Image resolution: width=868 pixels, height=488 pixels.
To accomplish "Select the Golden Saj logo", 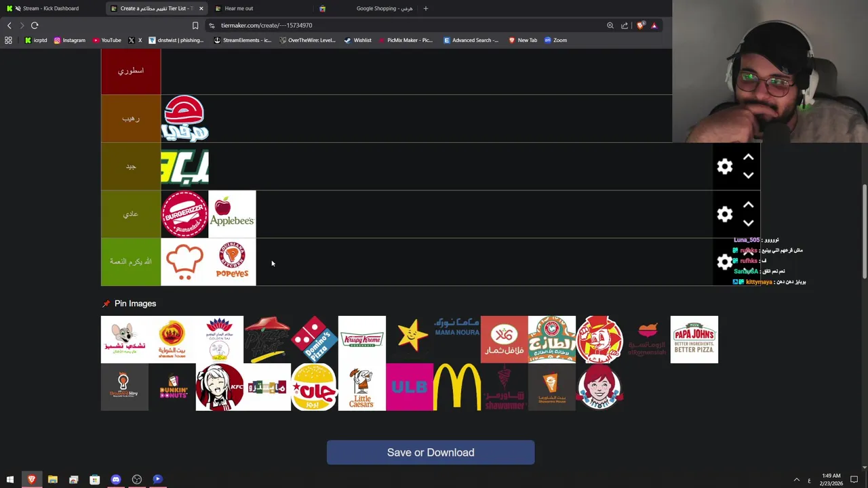I will coord(220,340).
